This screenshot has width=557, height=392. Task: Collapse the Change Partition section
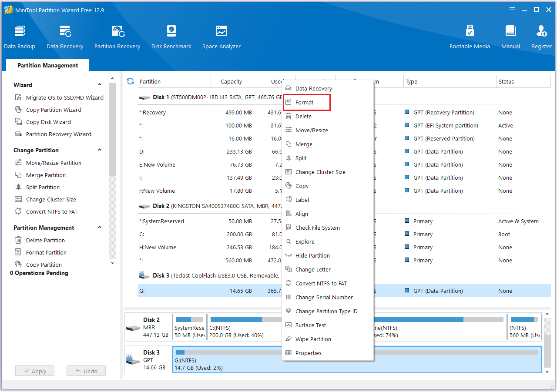point(100,150)
